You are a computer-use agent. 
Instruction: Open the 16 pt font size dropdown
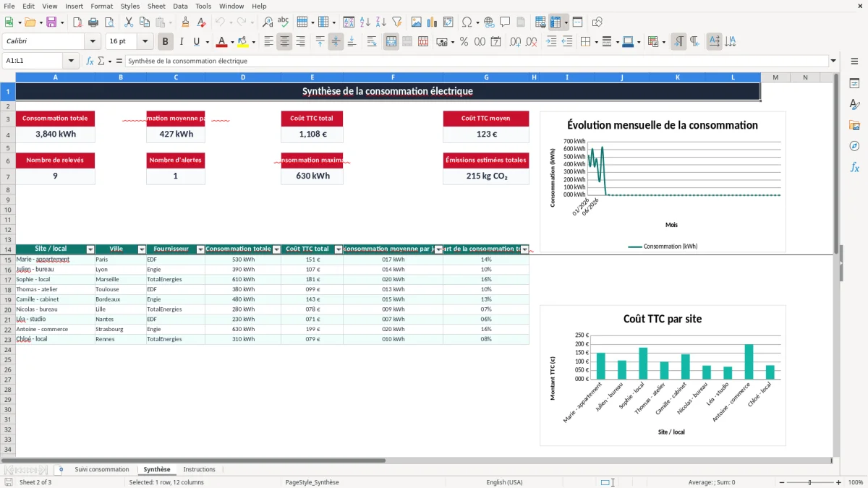[x=145, y=42]
